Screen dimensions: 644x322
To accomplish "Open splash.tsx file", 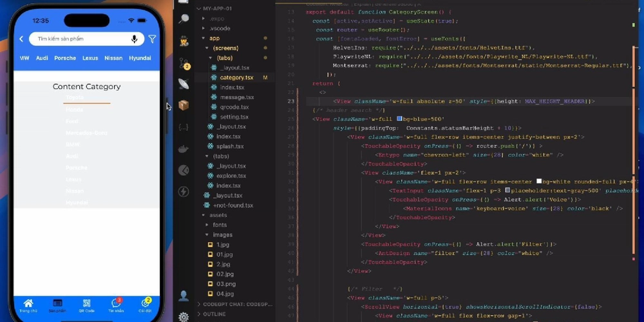I will pyautogui.click(x=230, y=146).
